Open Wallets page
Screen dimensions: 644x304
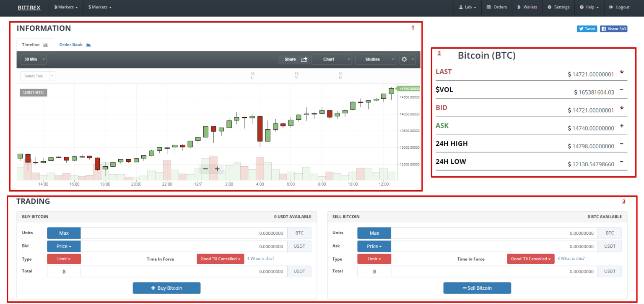[x=527, y=7]
